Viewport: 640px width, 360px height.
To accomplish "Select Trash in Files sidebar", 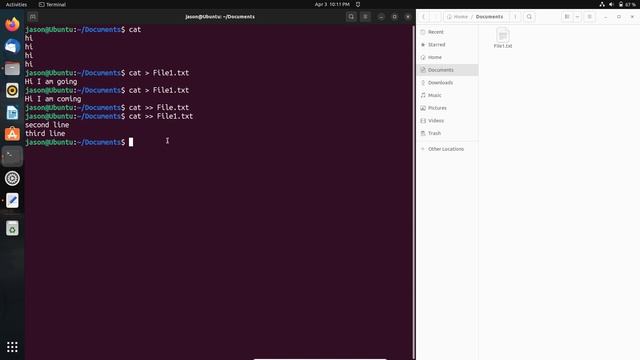I will [448, 133].
